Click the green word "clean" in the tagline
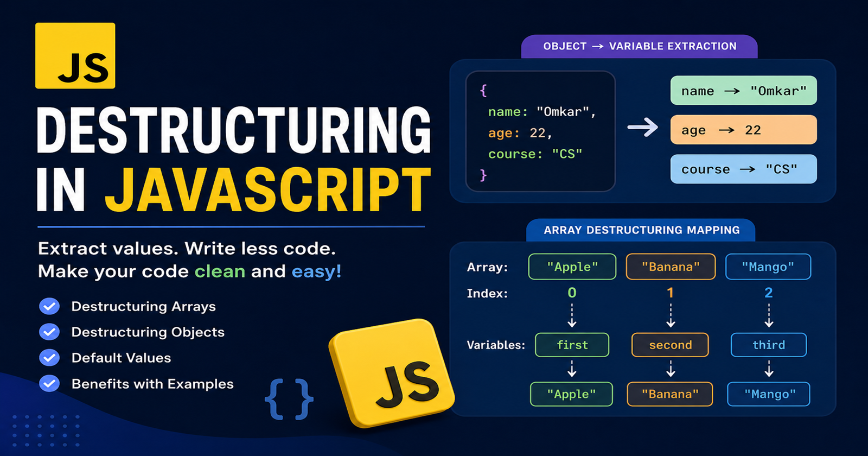 220,271
